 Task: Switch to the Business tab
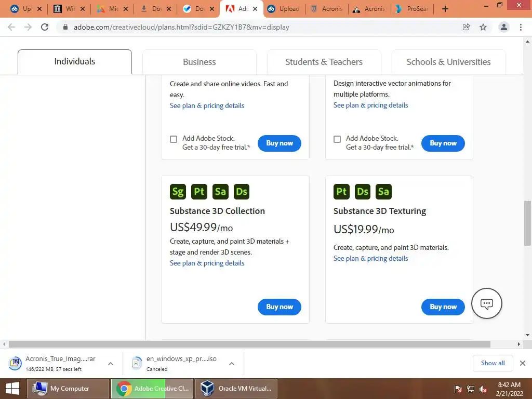[199, 62]
